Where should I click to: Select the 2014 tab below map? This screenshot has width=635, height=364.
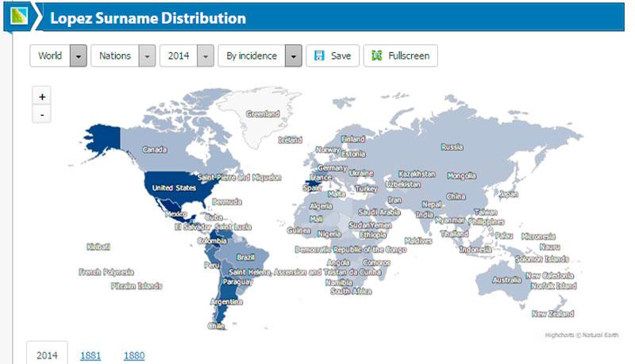tap(47, 355)
